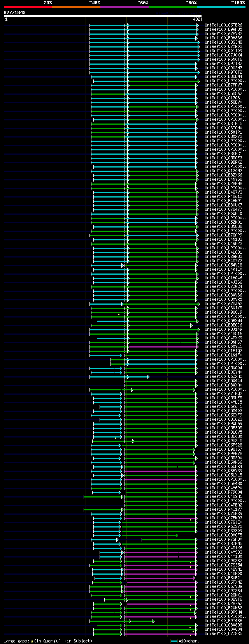Click the cyan 100char scale marker
The height and width of the screenshot is (644, 249).
click(174, 641)
